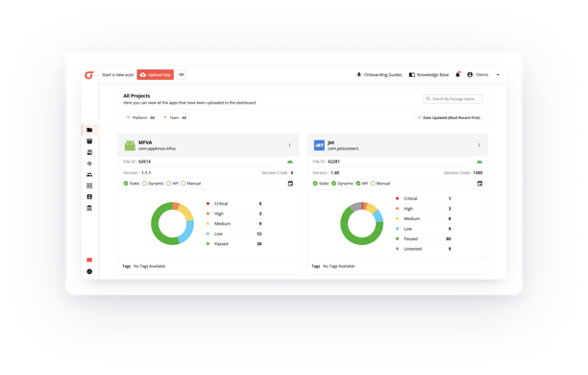Click the blue Low legend dot on the Jet card

pyautogui.click(x=397, y=229)
